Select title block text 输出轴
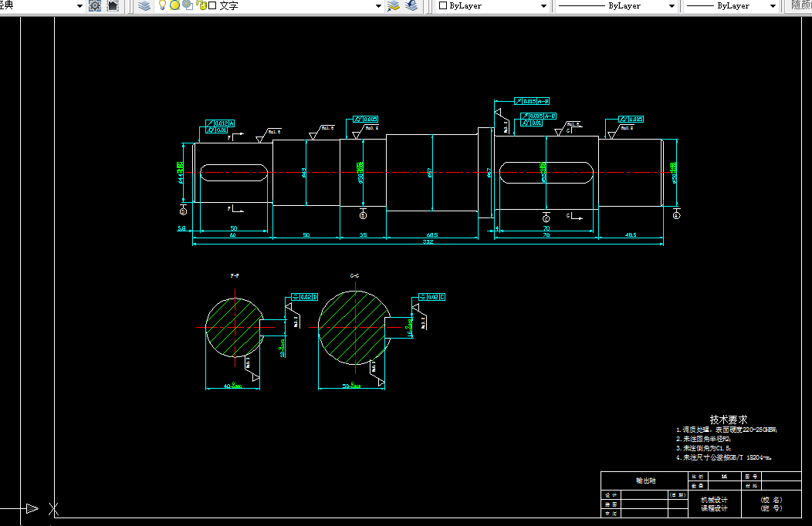 click(646, 480)
